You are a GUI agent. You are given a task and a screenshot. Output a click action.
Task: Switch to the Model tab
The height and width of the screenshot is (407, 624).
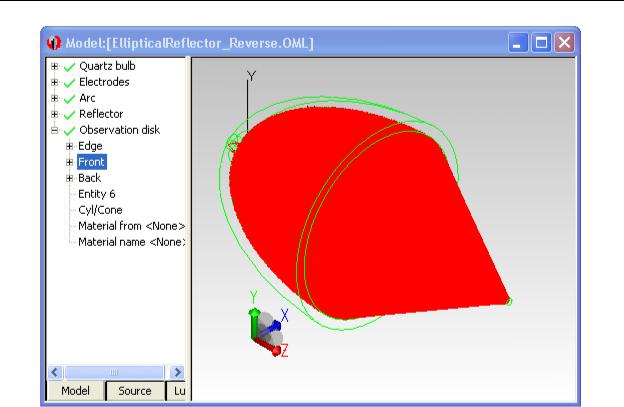(x=76, y=391)
